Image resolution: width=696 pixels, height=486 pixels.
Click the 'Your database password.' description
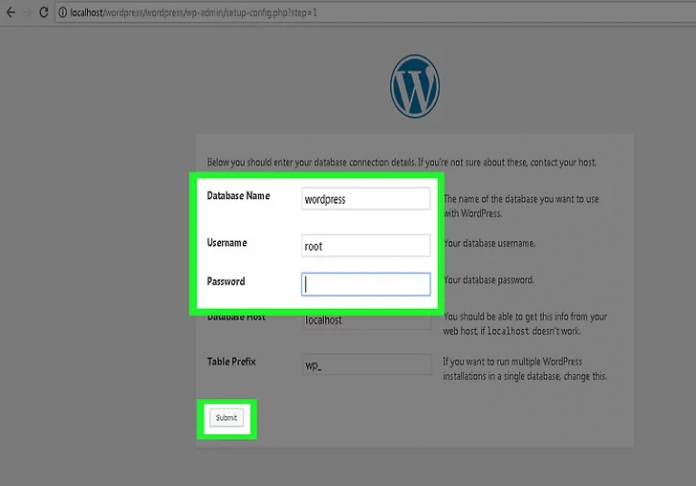tap(488, 280)
